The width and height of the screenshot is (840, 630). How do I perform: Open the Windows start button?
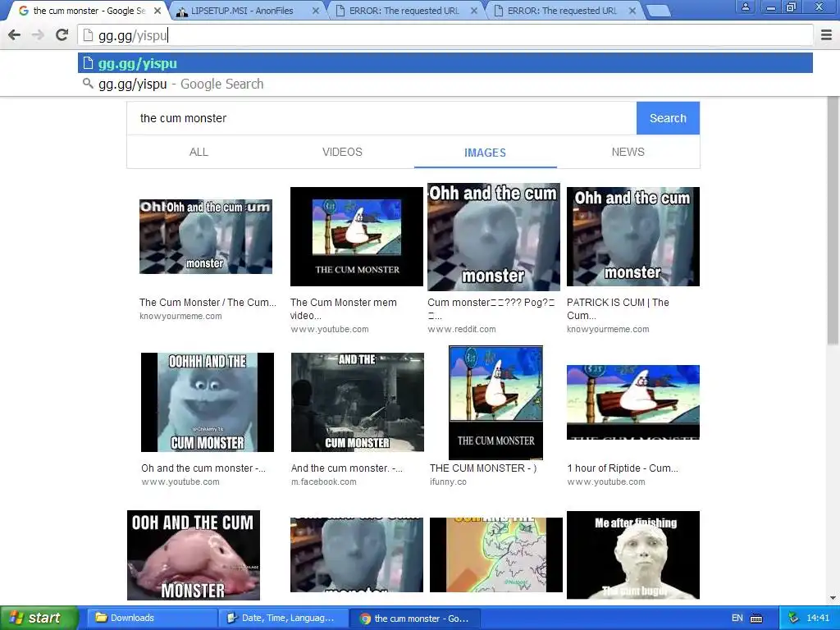coord(39,619)
